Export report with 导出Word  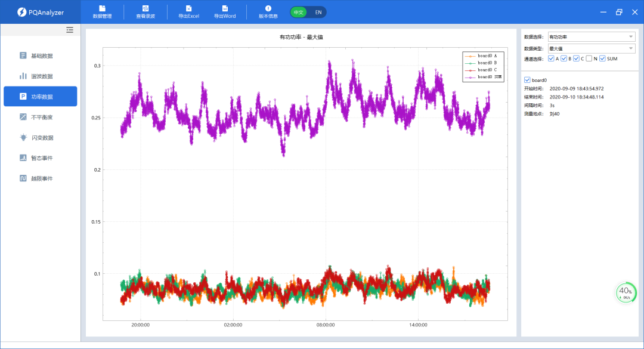click(225, 12)
